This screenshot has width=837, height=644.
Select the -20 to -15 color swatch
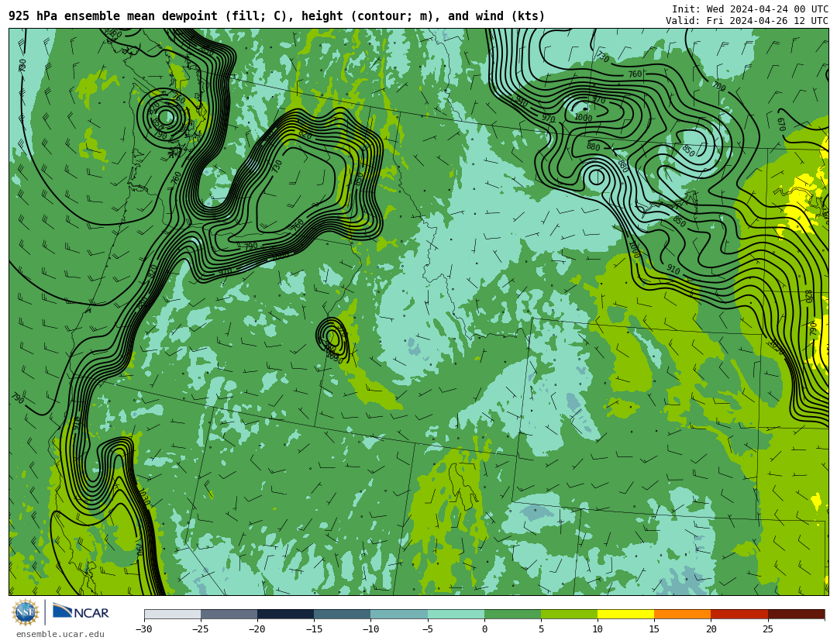tap(285, 614)
